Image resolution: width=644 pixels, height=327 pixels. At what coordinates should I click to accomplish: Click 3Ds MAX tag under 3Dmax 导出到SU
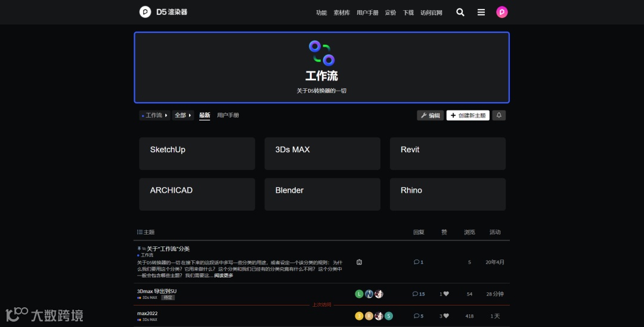coord(147,297)
